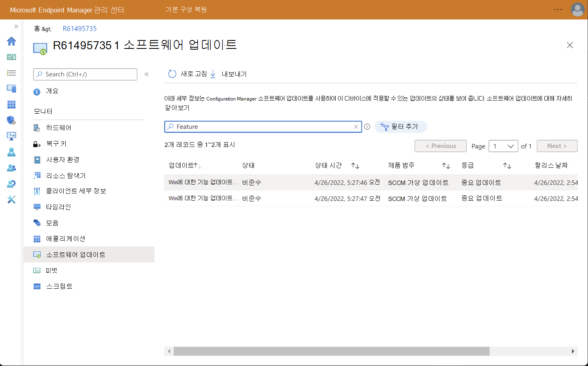Select the 소프트웨어 업데이트 menu item
Screen dimensions: 588x366
point(89,254)
